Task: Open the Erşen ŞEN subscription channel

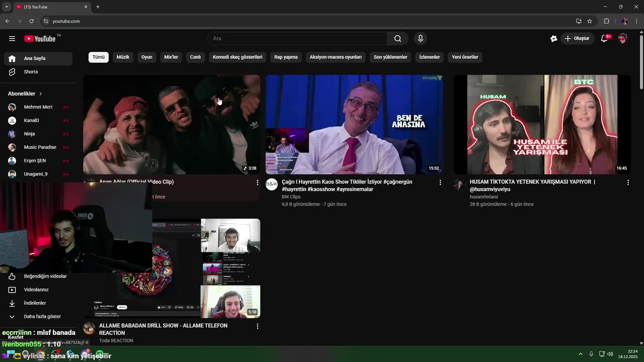Action: [x=38, y=161]
